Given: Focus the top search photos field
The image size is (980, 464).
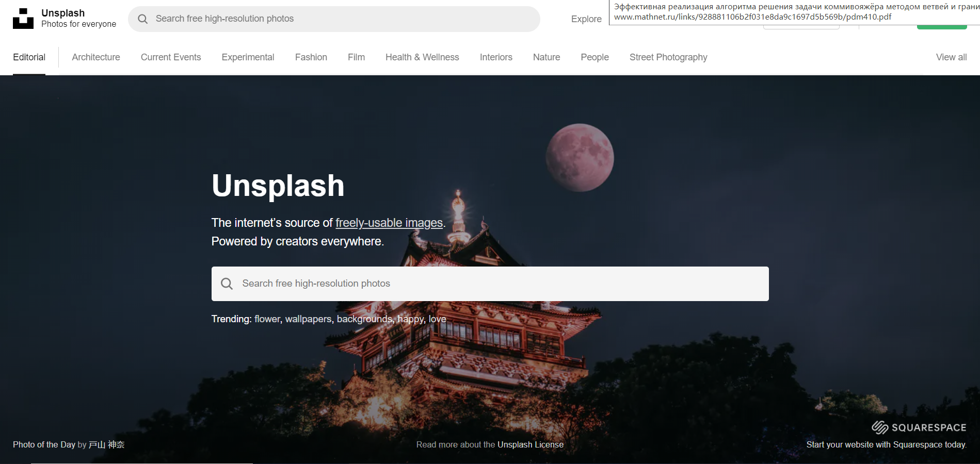Looking at the screenshot, I should click(x=334, y=19).
